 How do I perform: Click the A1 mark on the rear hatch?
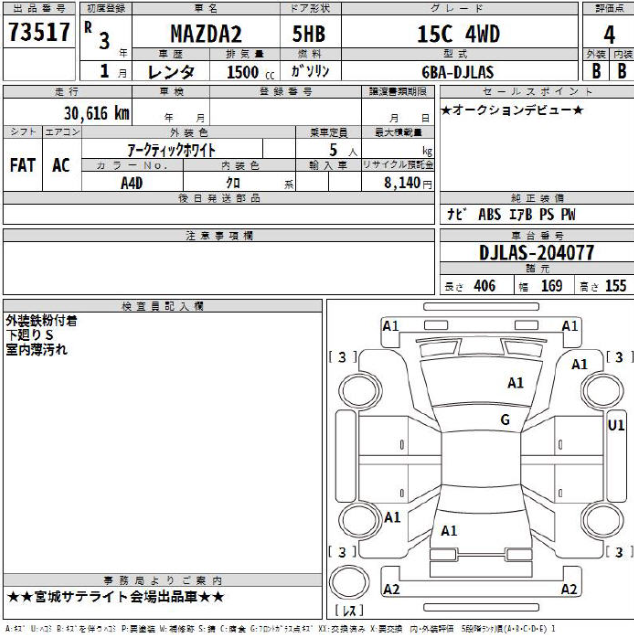449,529
